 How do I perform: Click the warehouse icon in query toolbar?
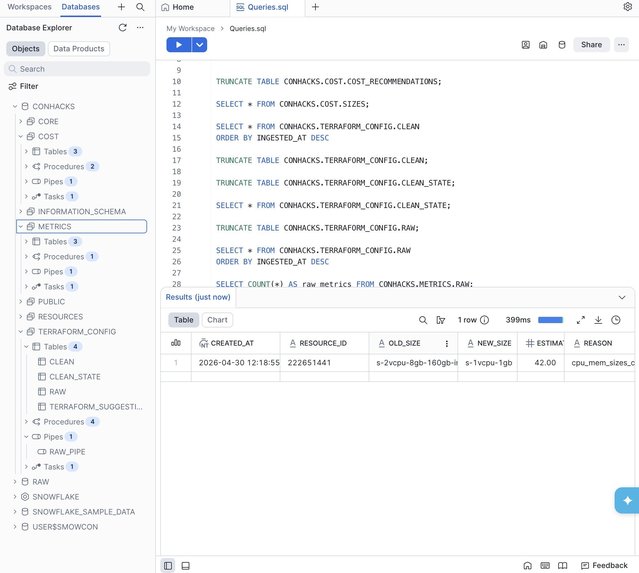click(543, 45)
